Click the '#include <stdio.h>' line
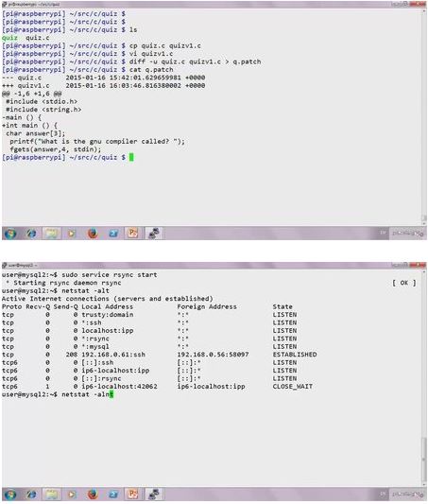428x504 pixels. coord(42,101)
